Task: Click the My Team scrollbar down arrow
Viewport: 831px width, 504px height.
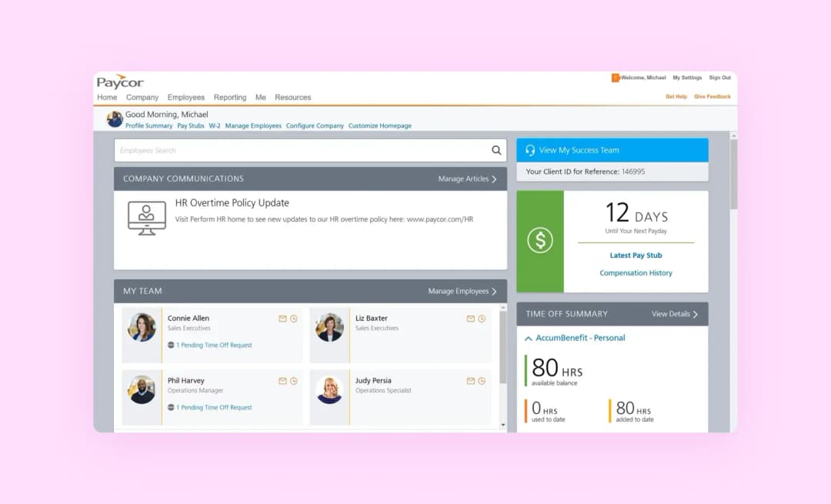Action: click(503, 425)
